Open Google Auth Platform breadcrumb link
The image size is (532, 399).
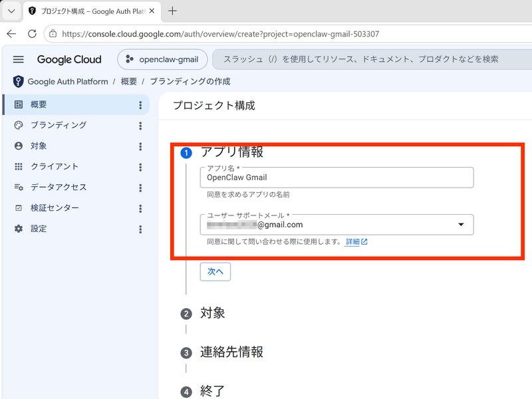pyautogui.click(x=68, y=81)
